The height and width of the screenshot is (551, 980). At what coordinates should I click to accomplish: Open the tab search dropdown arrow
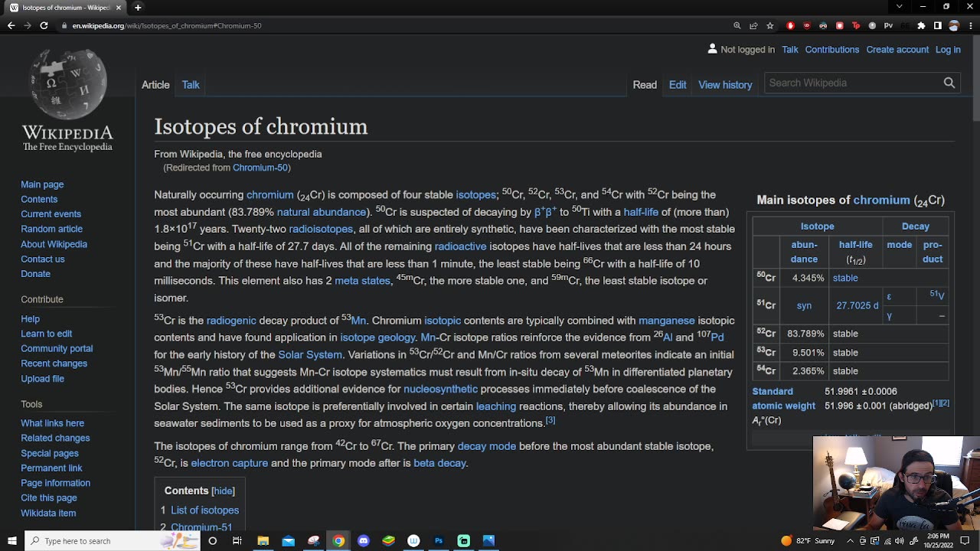tap(900, 7)
